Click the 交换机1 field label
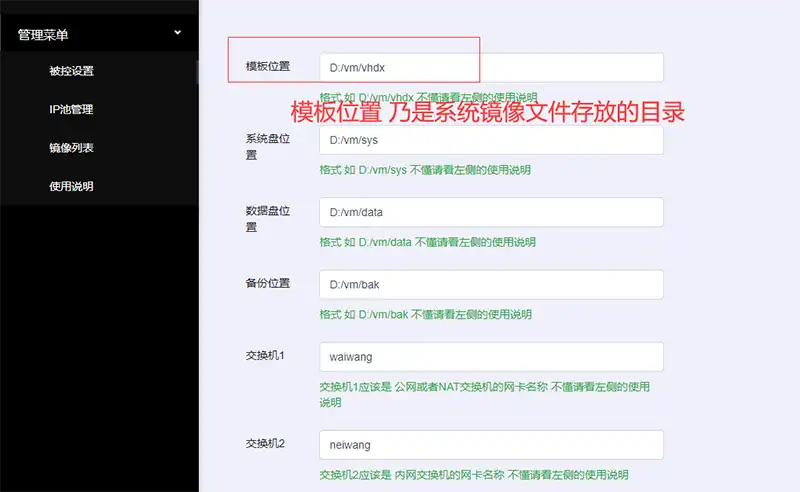 pos(265,356)
